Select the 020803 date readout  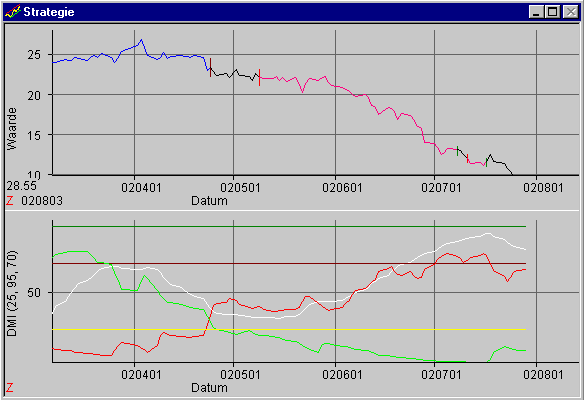coord(42,201)
